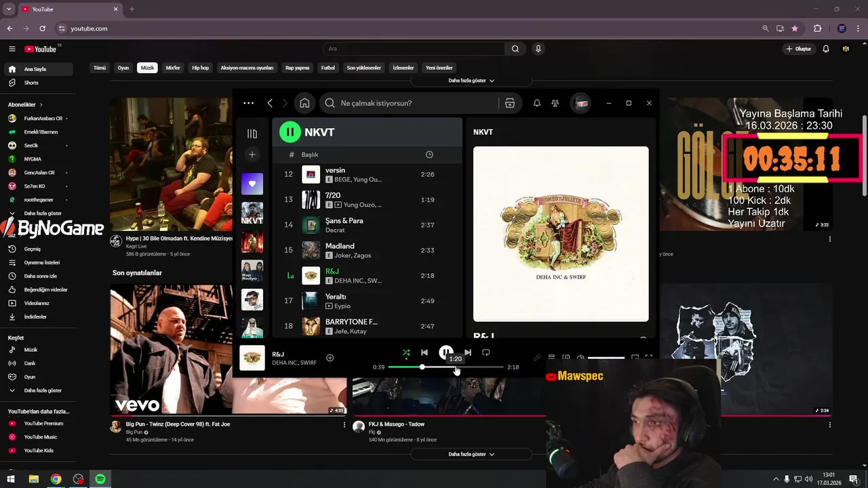The image size is (868, 488).
Task: Open R&J album cover in Now Playing
Action: [561, 234]
